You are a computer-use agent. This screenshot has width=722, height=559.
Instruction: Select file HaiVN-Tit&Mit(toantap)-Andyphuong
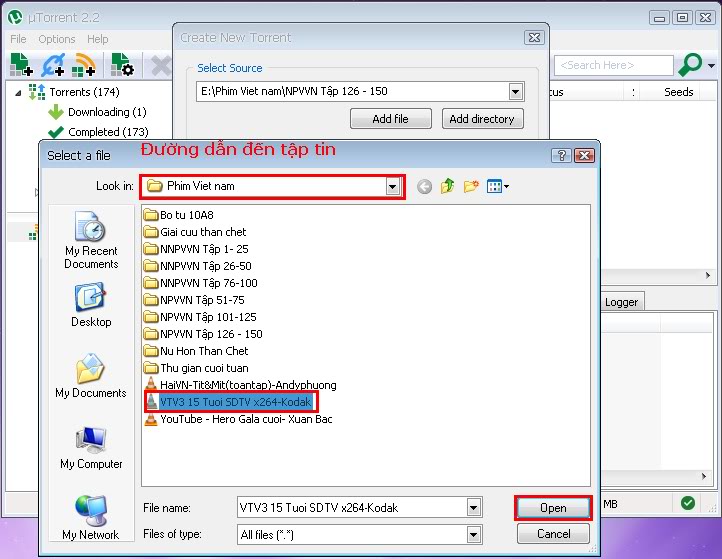(x=240, y=385)
